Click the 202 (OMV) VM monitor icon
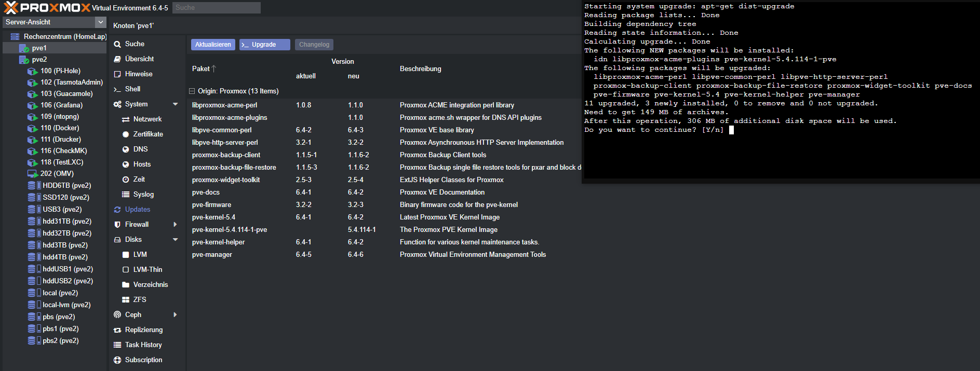 click(x=32, y=174)
